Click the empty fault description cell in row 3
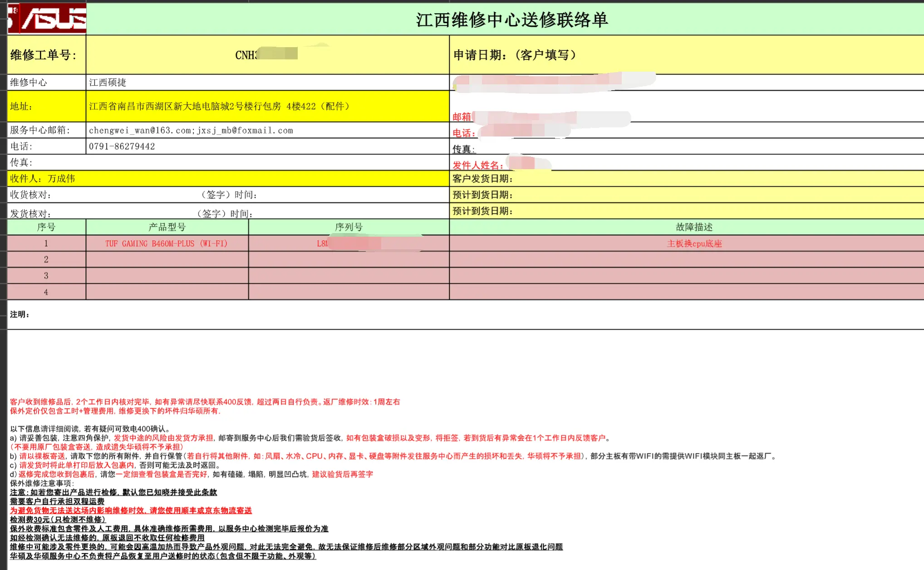924x570 pixels. (687, 276)
